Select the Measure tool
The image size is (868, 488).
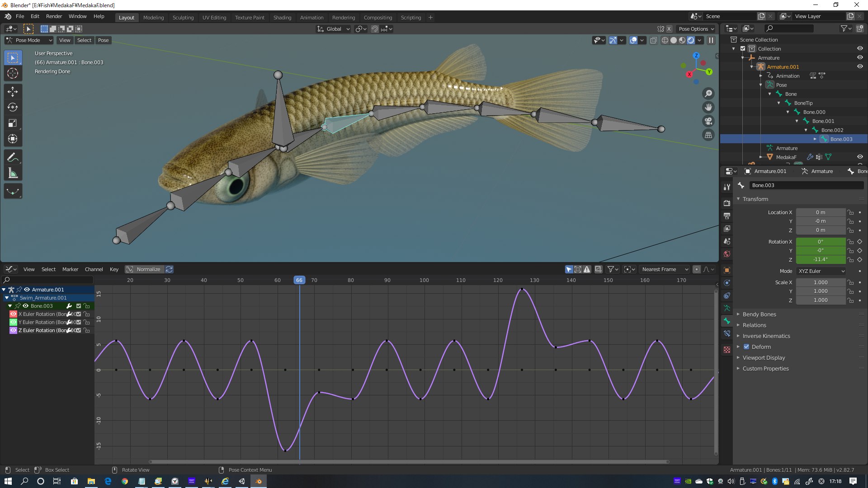tap(13, 174)
